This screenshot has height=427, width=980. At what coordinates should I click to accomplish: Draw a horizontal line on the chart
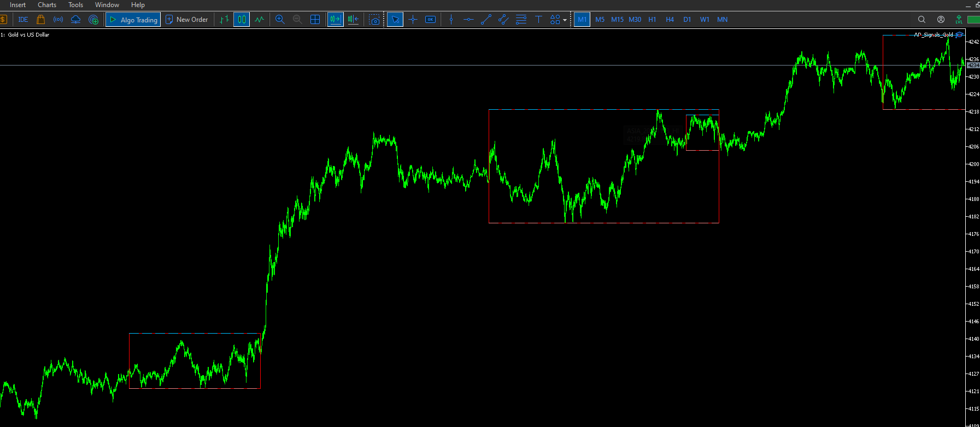click(x=468, y=20)
